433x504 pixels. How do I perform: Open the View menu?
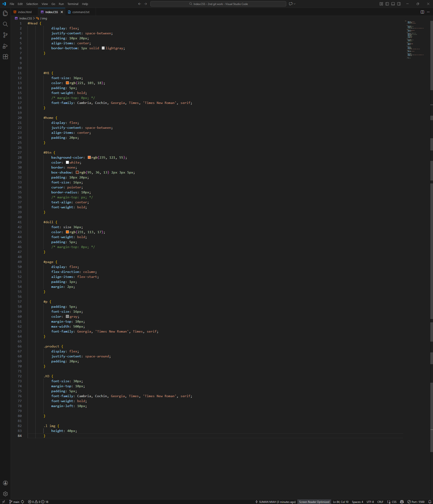(x=45, y=4)
